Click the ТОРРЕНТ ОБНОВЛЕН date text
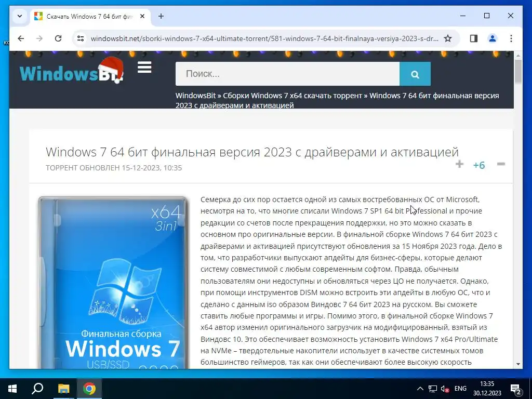Image resolution: width=532 pixels, height=399 pixels. 114,168
